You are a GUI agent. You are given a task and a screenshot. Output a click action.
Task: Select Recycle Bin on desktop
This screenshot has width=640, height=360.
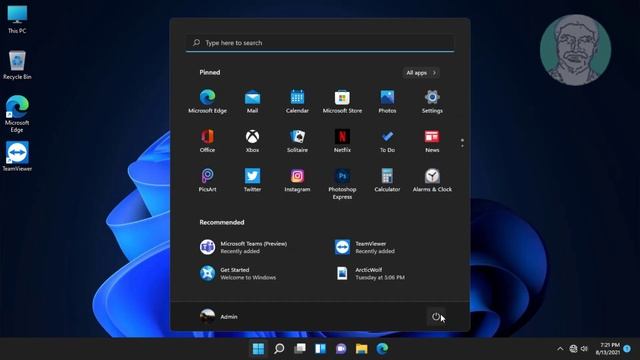click(17, 65)
